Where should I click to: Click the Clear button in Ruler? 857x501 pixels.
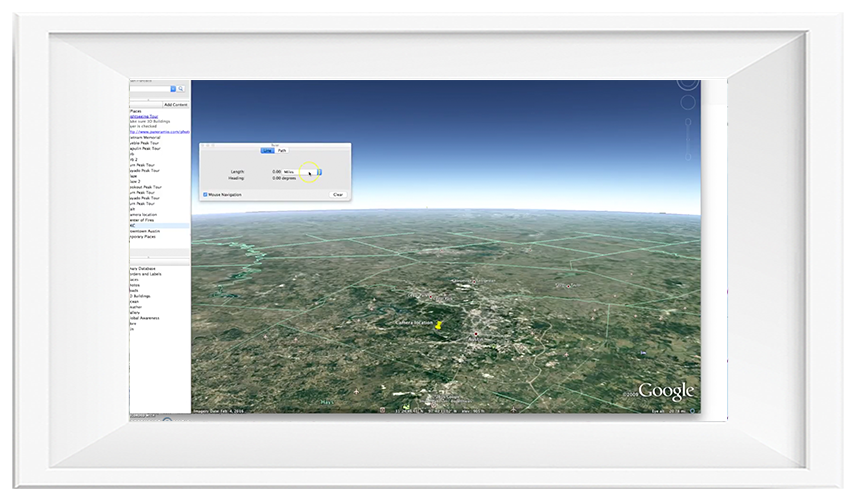point(338,194)
